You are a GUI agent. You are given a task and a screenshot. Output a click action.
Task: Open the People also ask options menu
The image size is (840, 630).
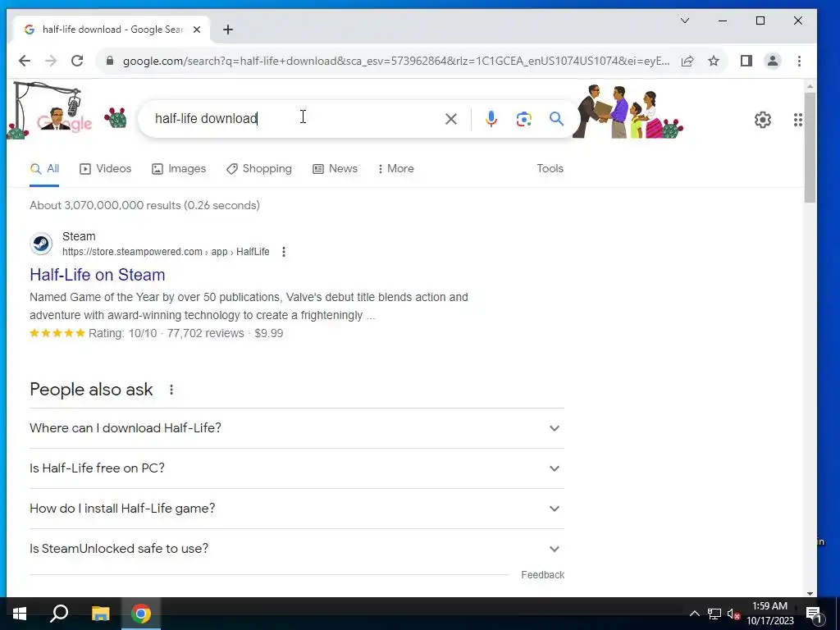point(171,390)
